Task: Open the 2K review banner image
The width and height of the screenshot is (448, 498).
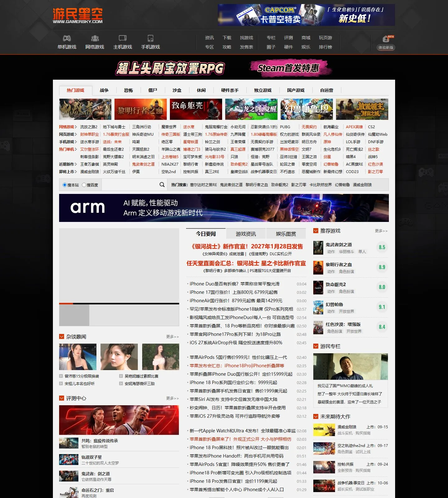Action: coord(119,420)
